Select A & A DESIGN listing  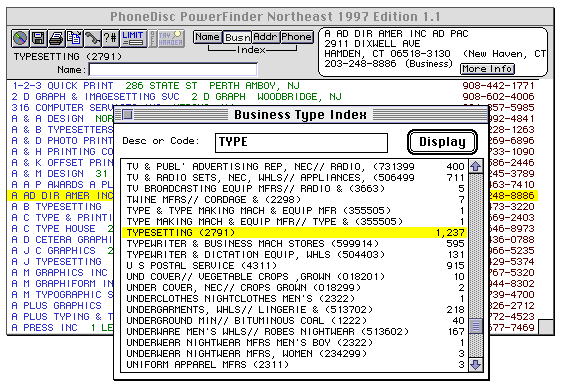coord(61,119)
